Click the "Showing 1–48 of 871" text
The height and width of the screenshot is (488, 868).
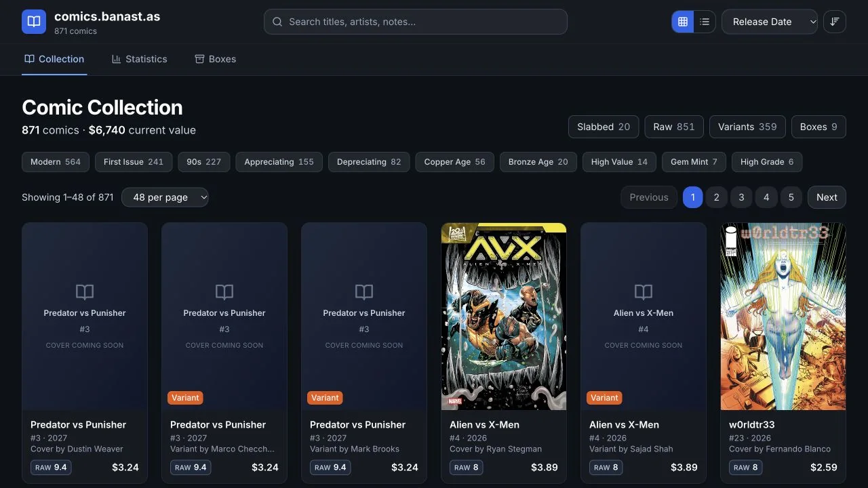[68, 197]
